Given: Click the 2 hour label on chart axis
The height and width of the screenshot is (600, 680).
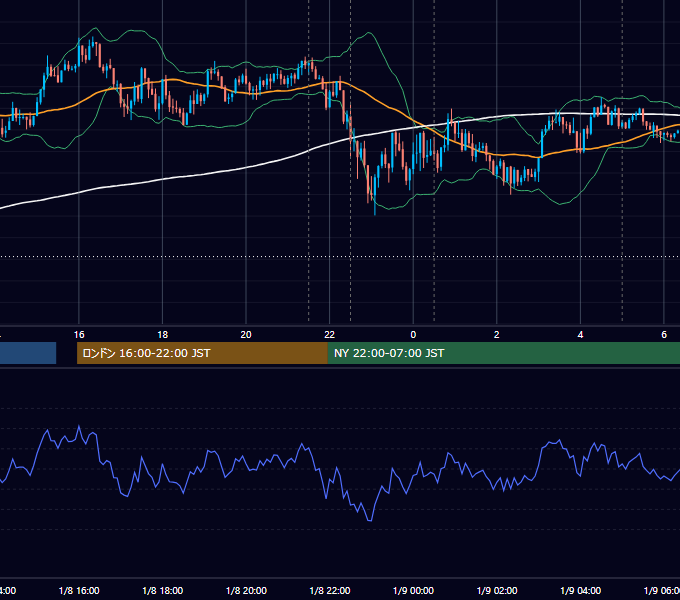Looking at the screenshot, I should click(497, 335).
